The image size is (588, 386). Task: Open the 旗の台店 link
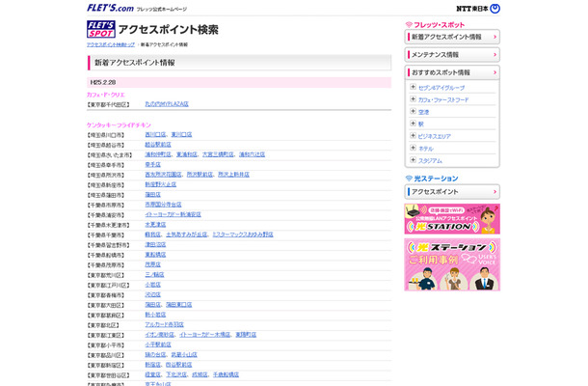click(155, 354)
